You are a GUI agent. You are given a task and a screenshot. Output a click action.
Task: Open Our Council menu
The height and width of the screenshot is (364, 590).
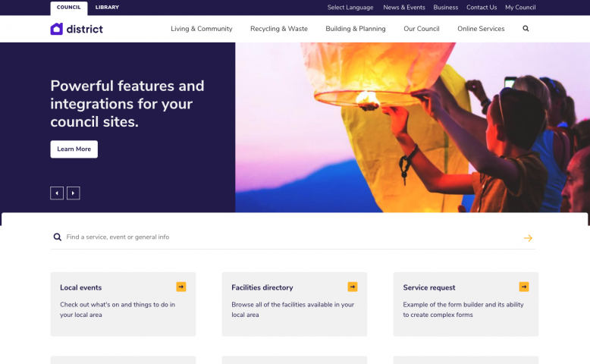[422, 29]
